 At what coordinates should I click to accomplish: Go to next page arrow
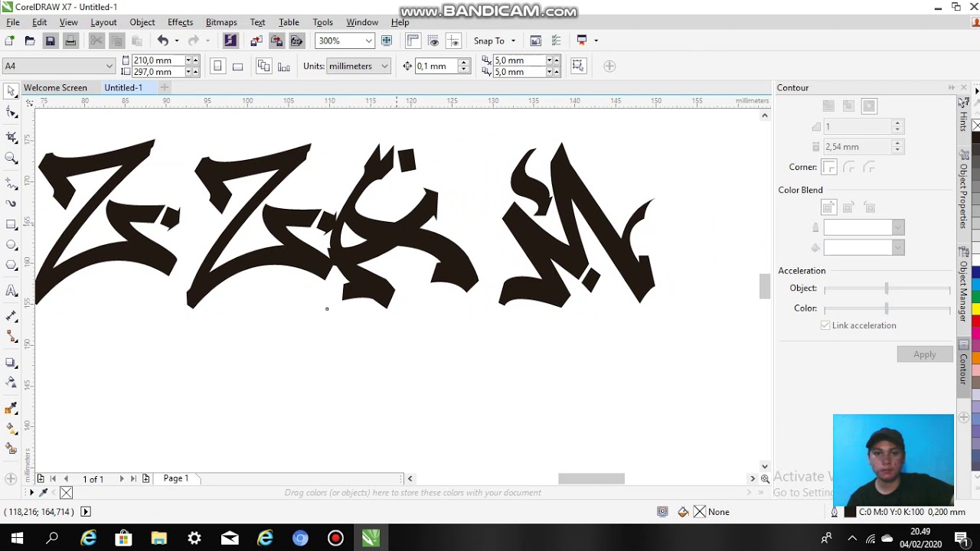tap(121, 478)
